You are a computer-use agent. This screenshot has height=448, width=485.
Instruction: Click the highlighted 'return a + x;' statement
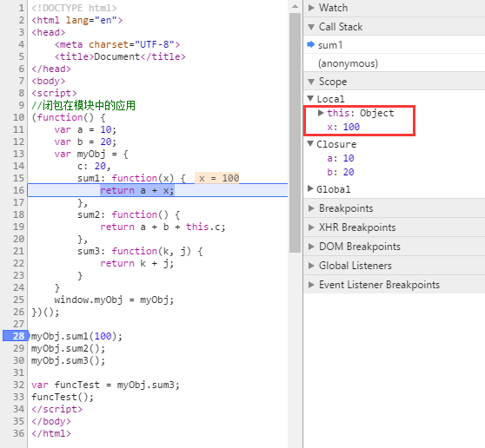point(137,190)
